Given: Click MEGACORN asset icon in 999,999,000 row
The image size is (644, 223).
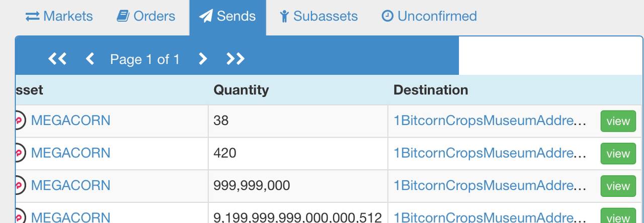Looking at the screenshot, I should coord(20,185).
